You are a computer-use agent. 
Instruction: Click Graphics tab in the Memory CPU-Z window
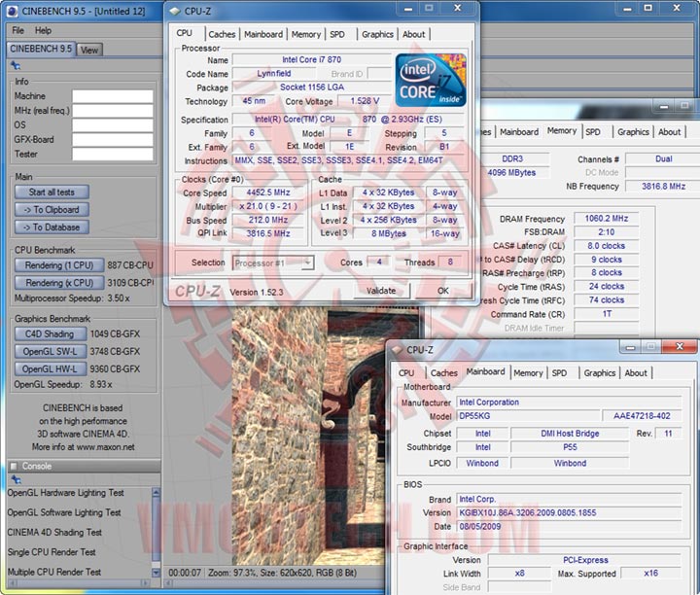point(633,132)
